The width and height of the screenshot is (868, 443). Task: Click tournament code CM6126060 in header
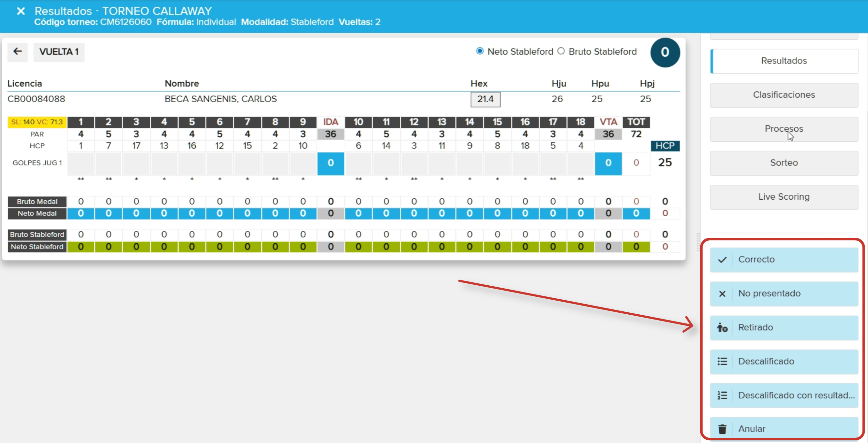point(126,22)
